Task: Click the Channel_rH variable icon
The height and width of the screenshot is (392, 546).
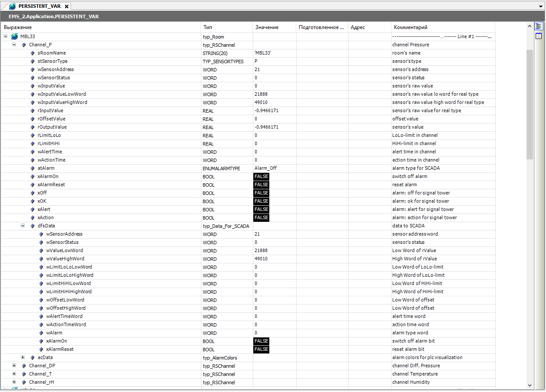Action: [24, 382]
